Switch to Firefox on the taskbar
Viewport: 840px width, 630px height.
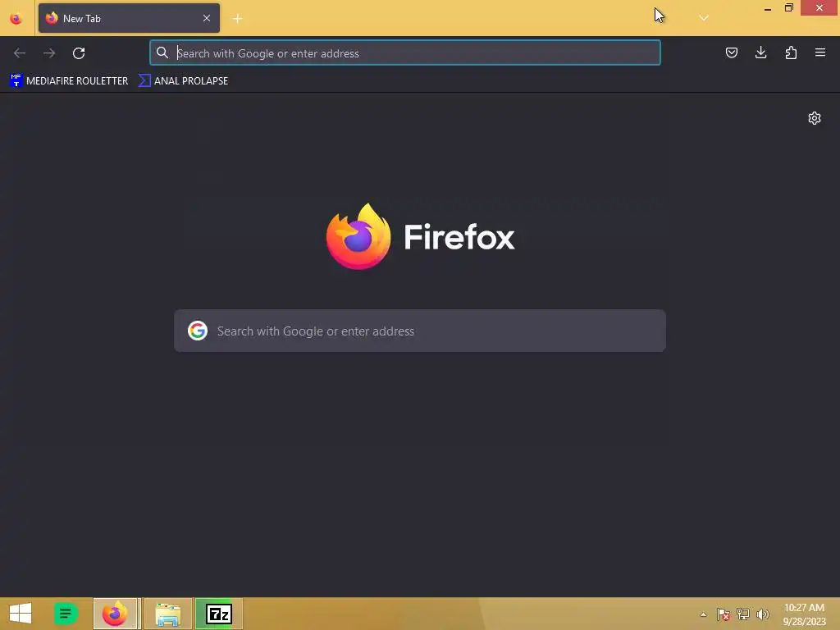[x=116, y=614]
